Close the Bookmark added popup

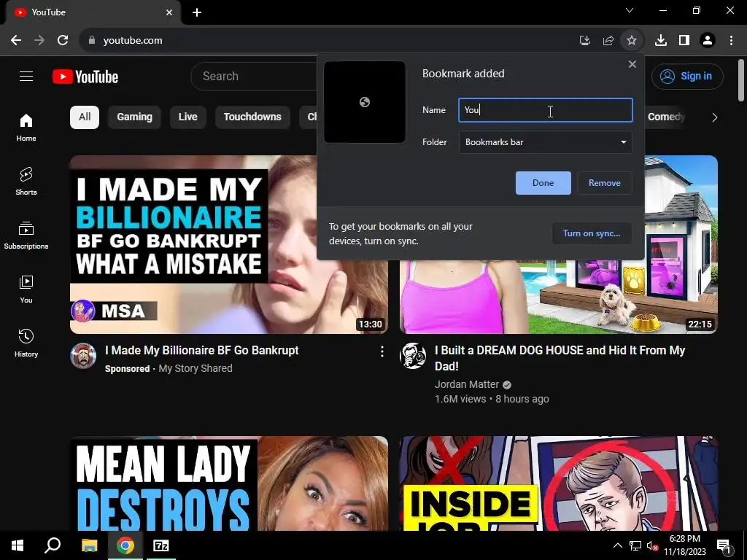point(632,64)
